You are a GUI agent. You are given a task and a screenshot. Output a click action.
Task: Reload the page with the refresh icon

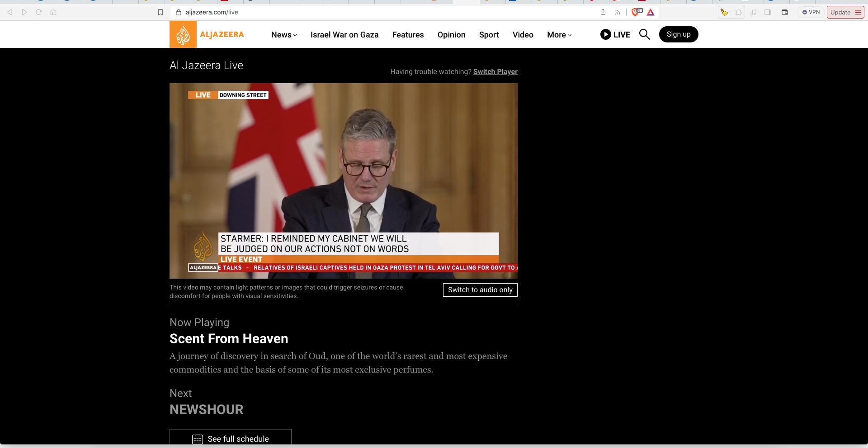pyautogui.click(x=39, y=12)
